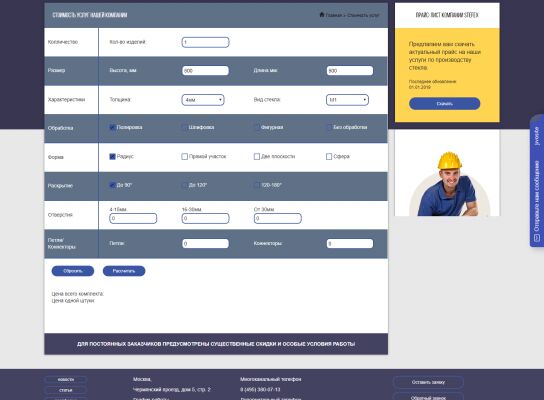Viewport: 544px width, 400px height.
Task: Open the новости footer link
Action: pyautogui.click(x=66, y=380)
